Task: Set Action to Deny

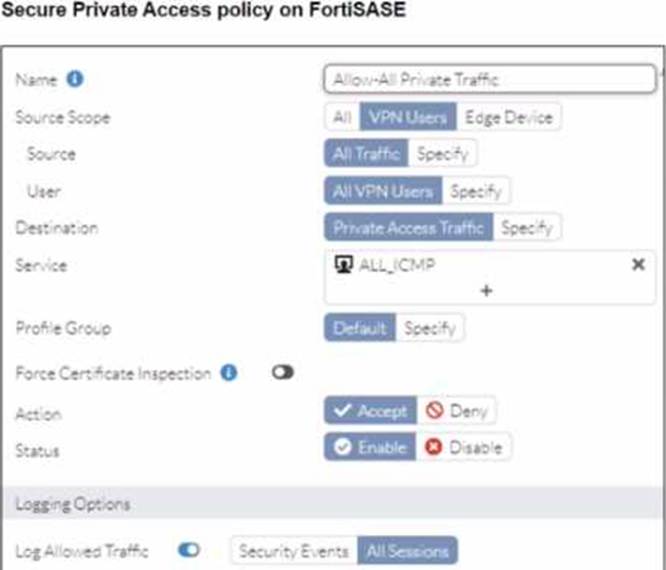Action: pyautogui.click(x=455, y=411)
